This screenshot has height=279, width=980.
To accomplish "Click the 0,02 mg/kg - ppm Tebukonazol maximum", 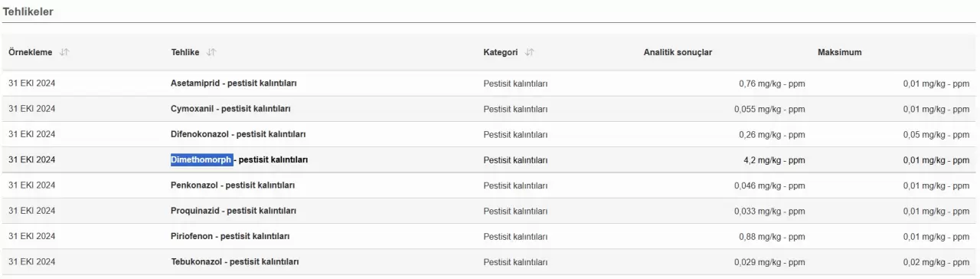I will (x=936, y=262).
